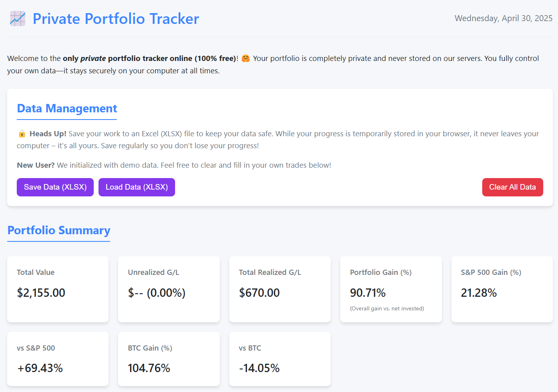The width and height of the screenshot is (558, 392).
Task: Select the Unrealized G/L summary card
Action: coord(168,289)
